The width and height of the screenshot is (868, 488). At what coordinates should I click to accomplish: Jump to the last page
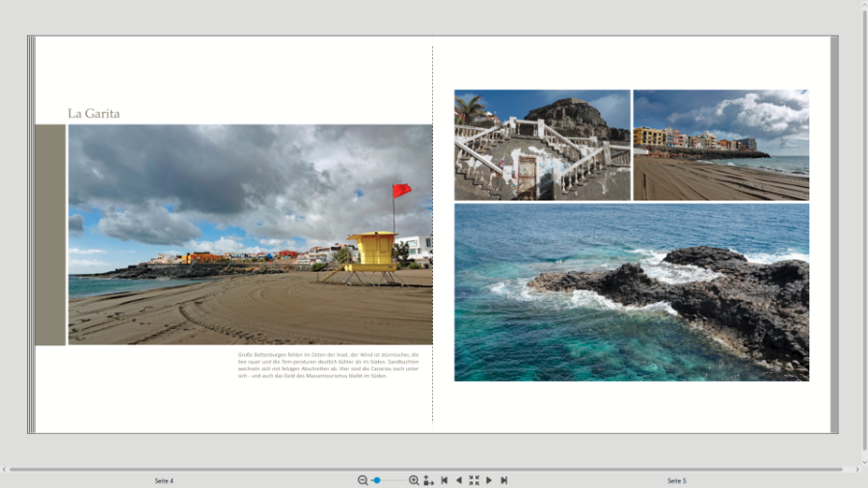pyautogui.click(x=503, y=480)
